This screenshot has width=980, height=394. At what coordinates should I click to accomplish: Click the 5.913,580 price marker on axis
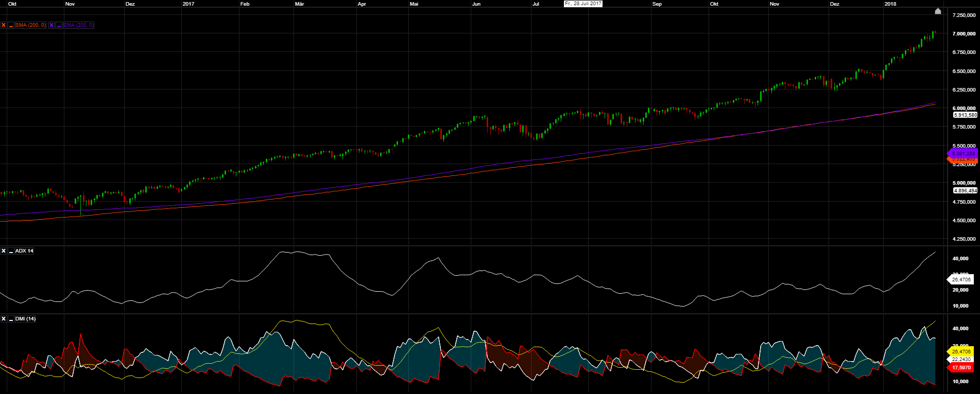[x=965, y=115]
